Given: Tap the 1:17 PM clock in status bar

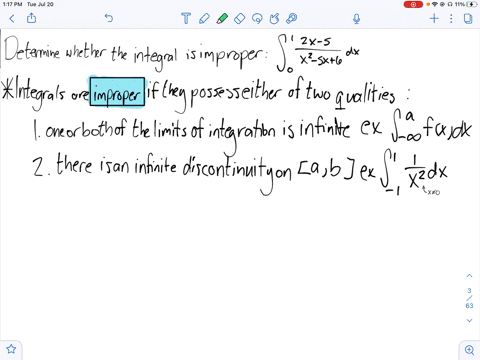Looking at the screenshot, I should click(12, 4).
